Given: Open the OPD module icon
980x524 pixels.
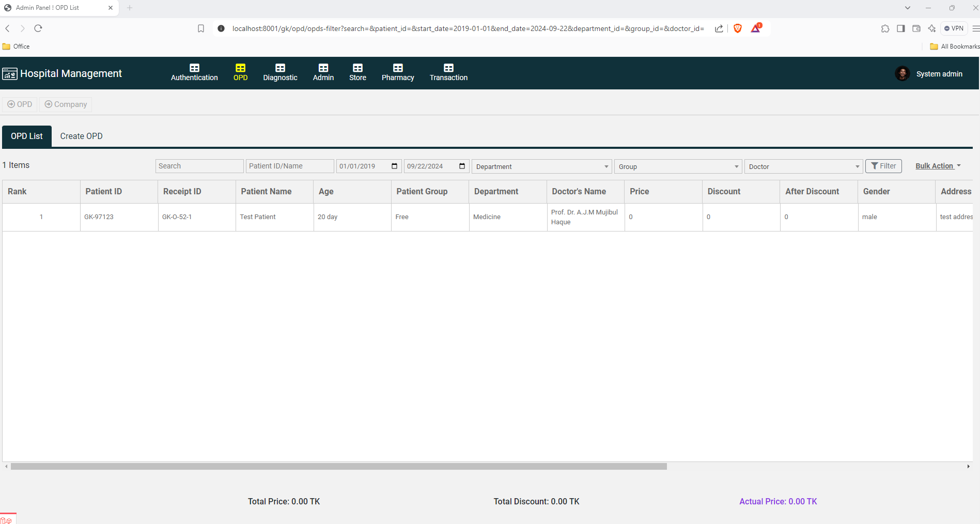Looking at the screenshot, I should click(x=240, y=68).
